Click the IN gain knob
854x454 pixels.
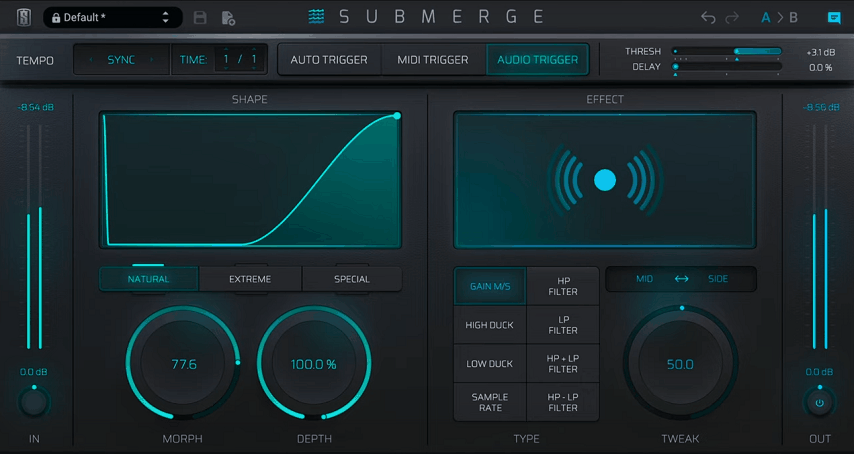tap(34, 403)
